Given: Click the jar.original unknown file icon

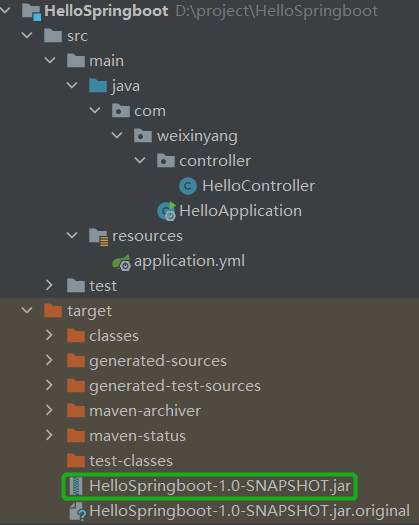Looking at the screenshot, I should [77, 511].
